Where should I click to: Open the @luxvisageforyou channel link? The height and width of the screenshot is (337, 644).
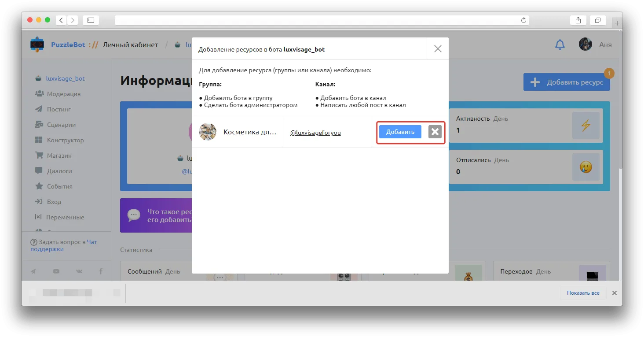coord(315,132)
